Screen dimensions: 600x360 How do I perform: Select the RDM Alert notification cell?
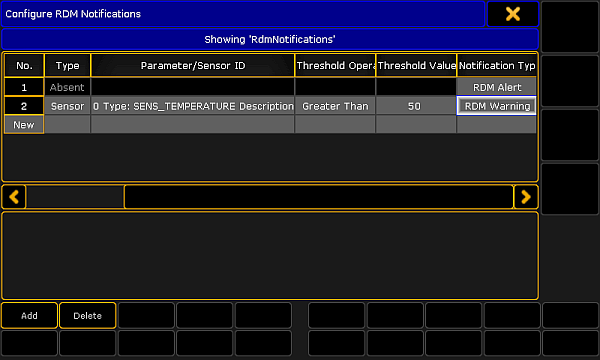click(x=497, y=87)
